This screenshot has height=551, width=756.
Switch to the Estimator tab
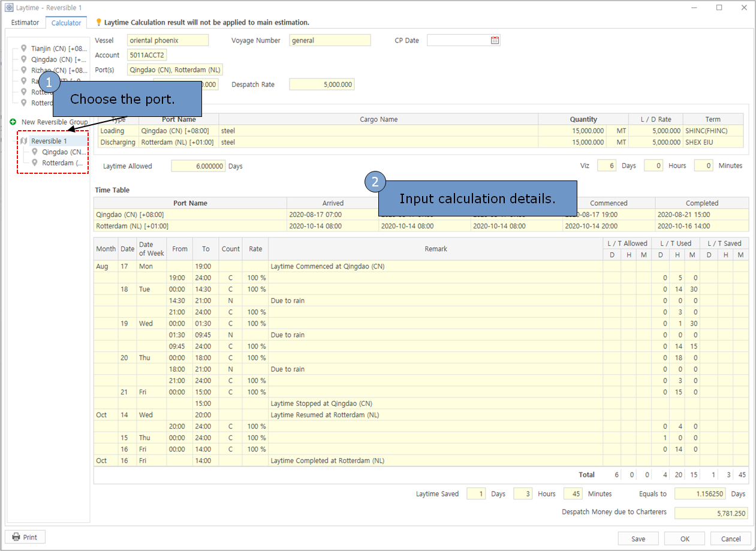(x=25, y=23)
